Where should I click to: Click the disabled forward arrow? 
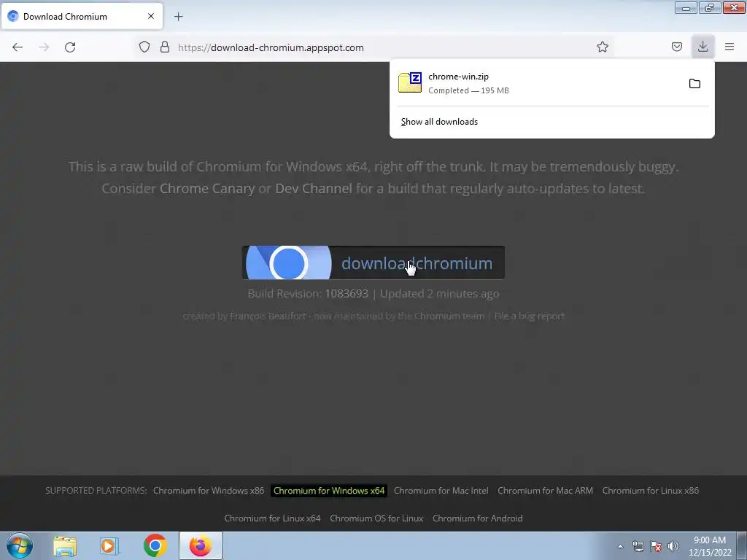point(44,47)
